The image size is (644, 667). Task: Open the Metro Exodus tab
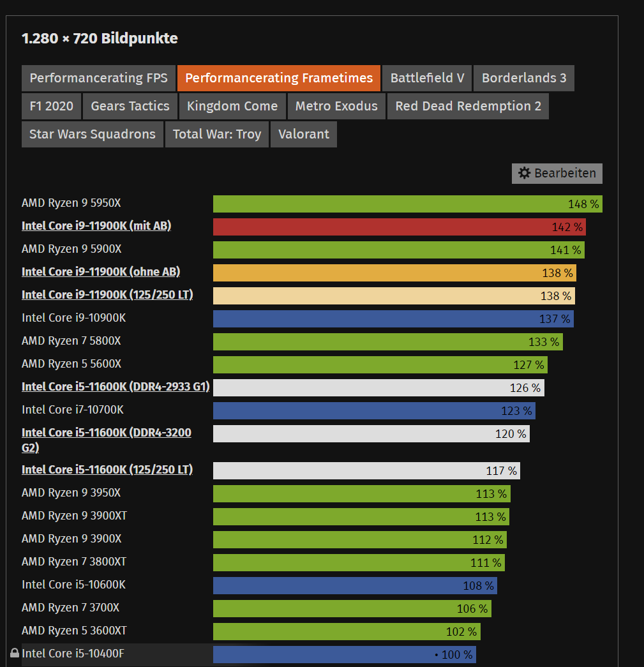point(336,106)
